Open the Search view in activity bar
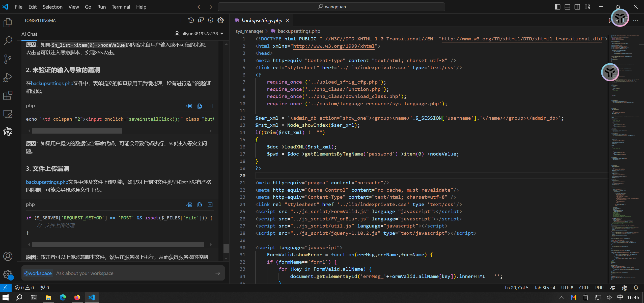 8,41
